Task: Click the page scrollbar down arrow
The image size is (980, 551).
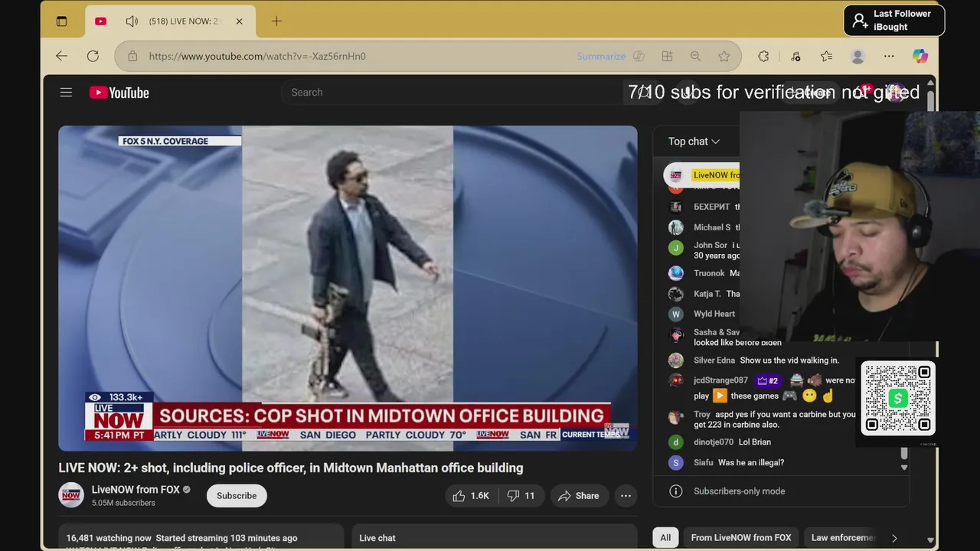Action: [x=930, y=540]
